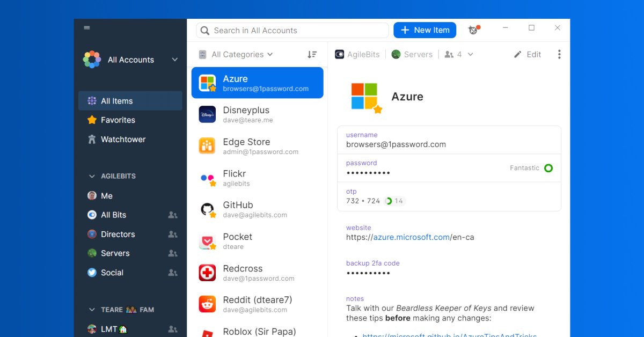Open the azure.microsoft.com website link
The width and height of the screenshot is (644, 337).
(412, 237)
